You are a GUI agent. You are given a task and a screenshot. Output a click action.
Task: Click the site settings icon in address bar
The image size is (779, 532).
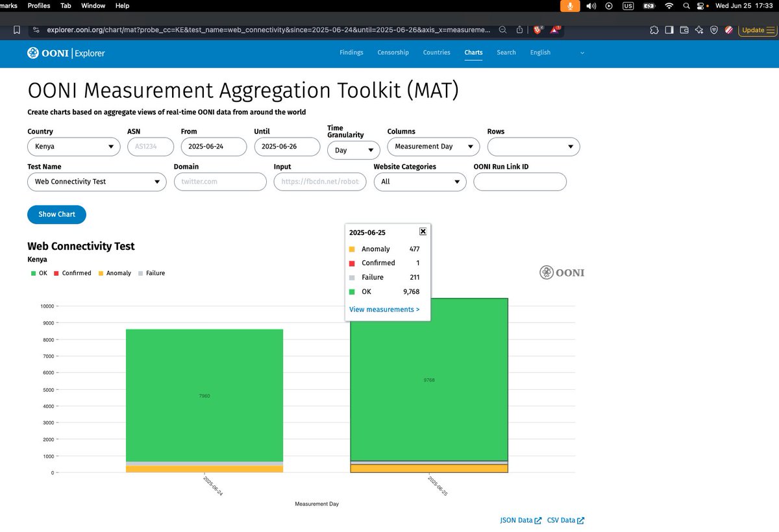36,30
